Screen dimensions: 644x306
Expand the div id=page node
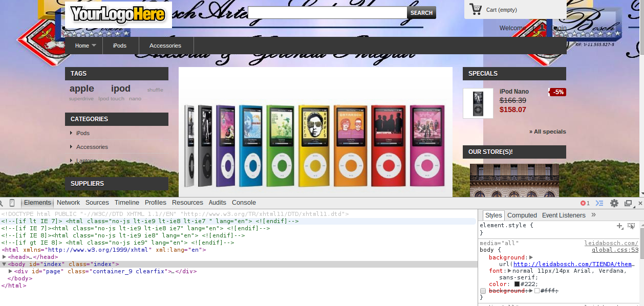[11, 271]
